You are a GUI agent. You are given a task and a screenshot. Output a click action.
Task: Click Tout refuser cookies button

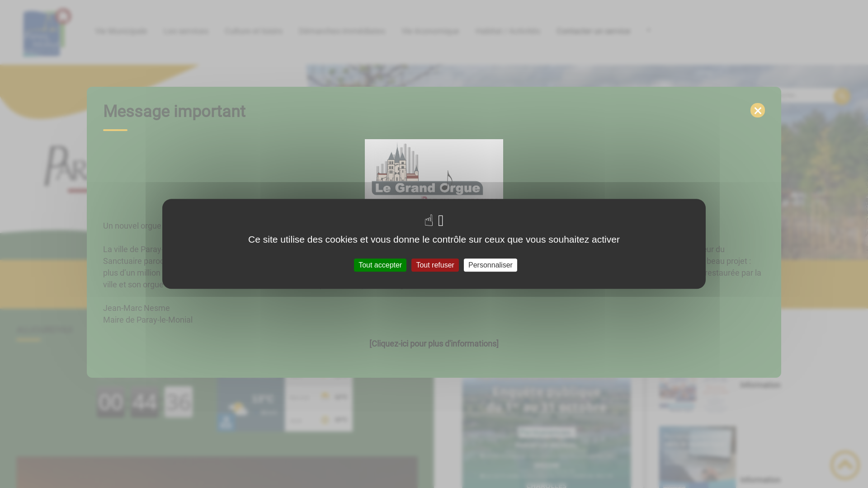click(435, 265)
